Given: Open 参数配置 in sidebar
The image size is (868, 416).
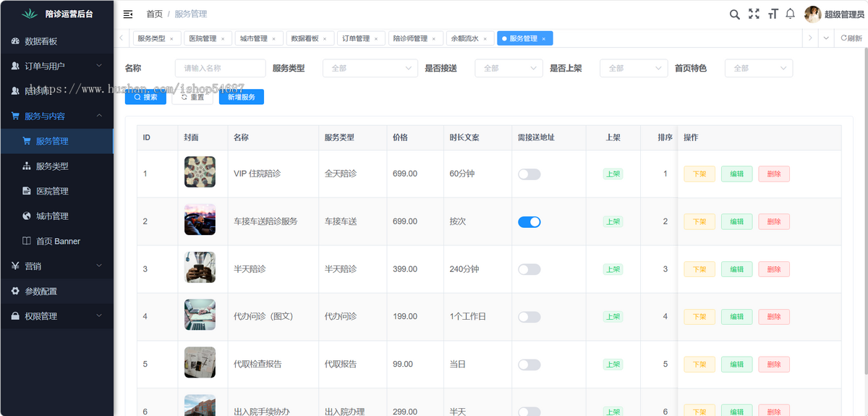Looking at the screenshot, I should pos(56,291).
